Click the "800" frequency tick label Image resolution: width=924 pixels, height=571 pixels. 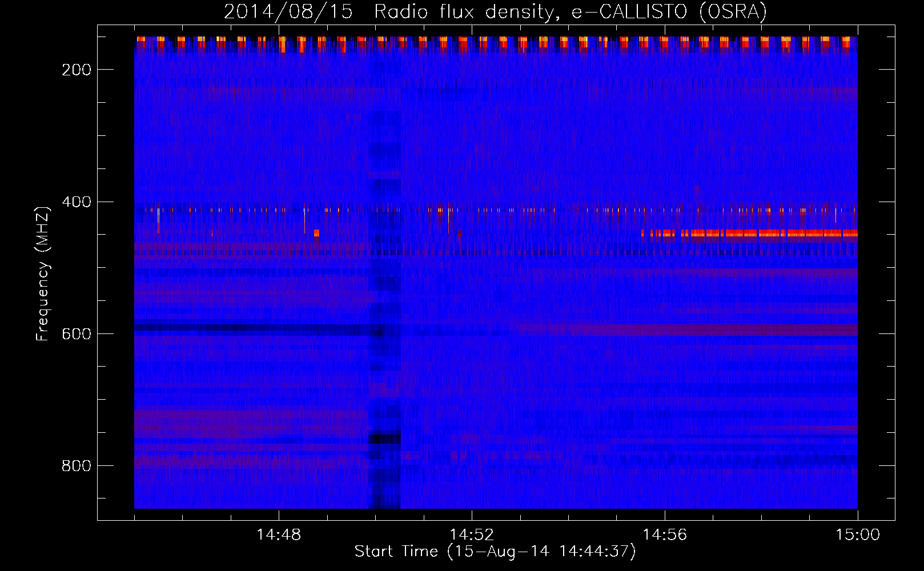click(77, 466)
